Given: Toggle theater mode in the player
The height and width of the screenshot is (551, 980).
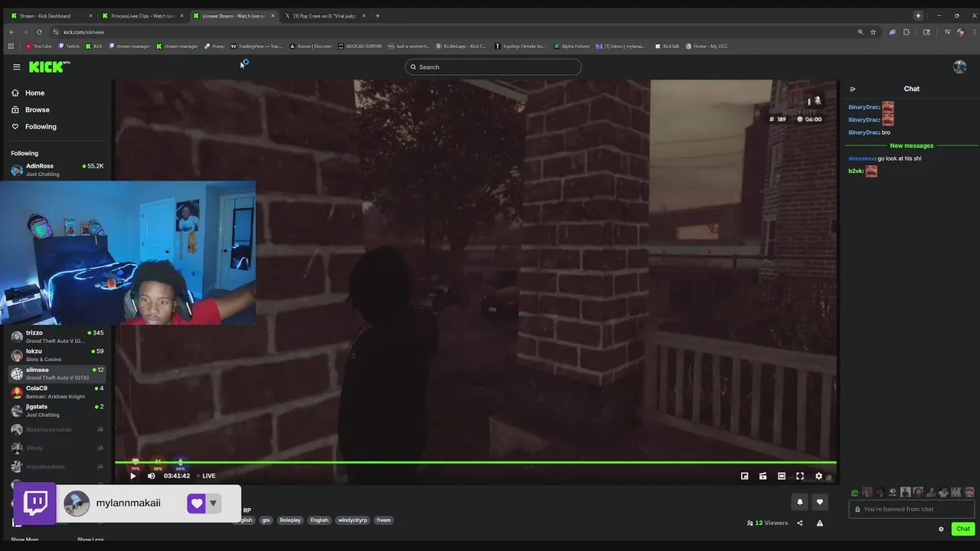Looking at the screenshot, I should coord(781,476).
